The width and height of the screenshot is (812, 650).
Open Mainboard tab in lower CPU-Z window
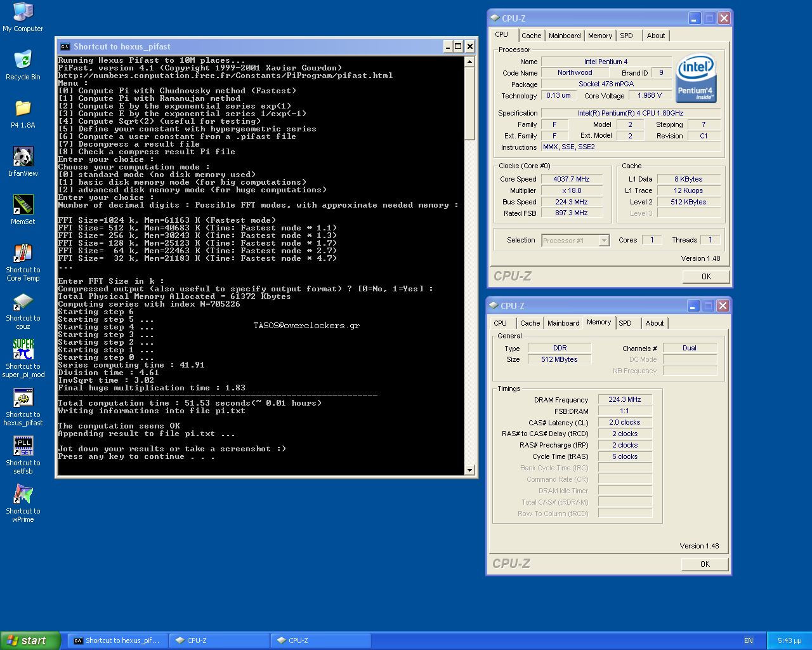point(563,324)
